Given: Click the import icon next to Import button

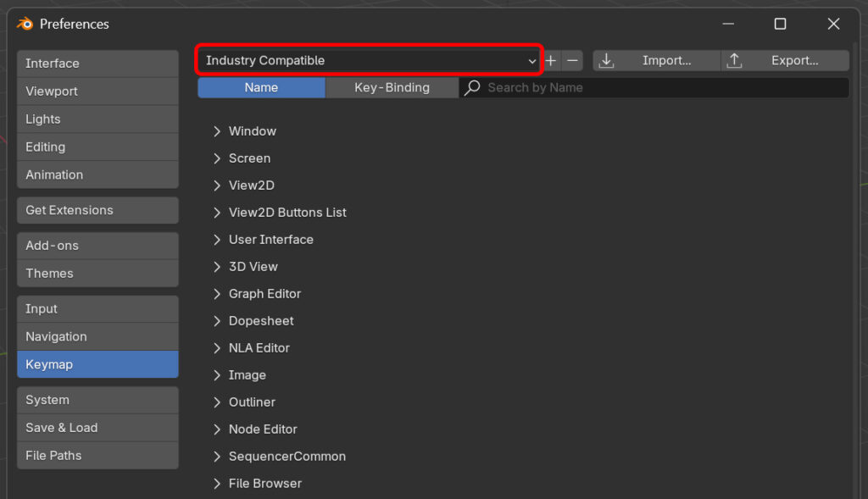Looking at the screenshot, I should pyautogui.click(x=607, y=60).
